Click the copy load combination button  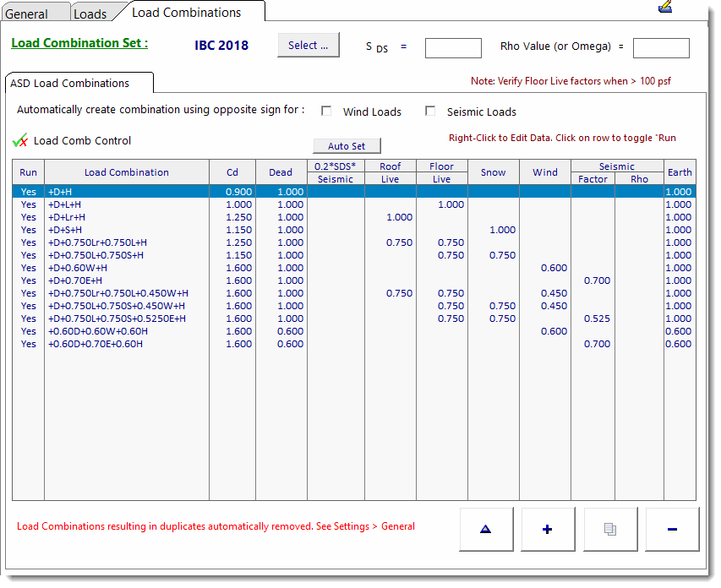pos(609,529)
